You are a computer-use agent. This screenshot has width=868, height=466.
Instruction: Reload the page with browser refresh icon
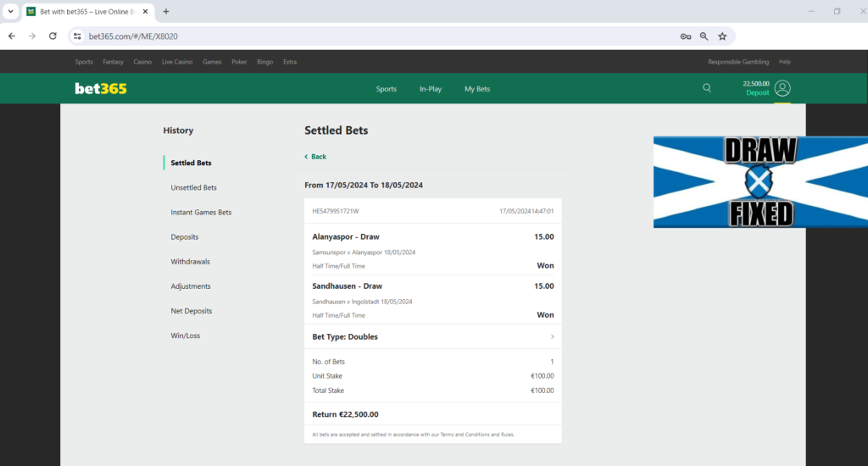53,36
